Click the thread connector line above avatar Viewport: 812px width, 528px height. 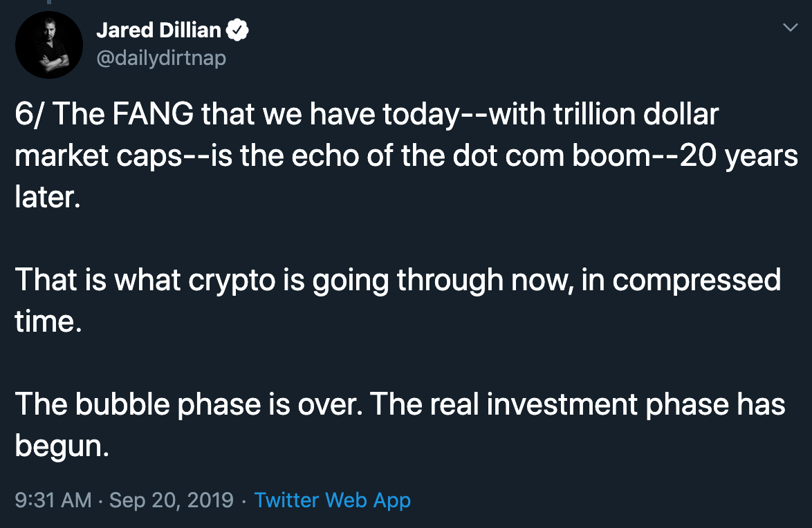click(x=49, y=2)
